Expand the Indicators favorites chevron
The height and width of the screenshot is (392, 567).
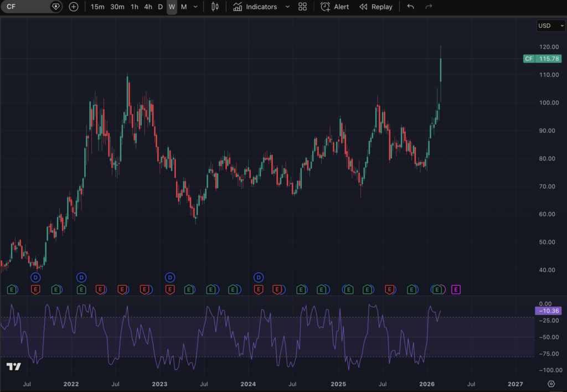(x=287, y=7)
